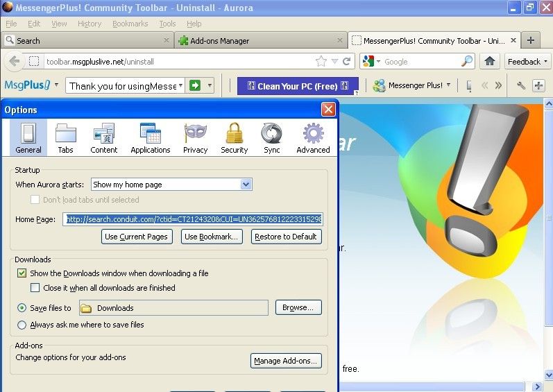Open the History menu
This screenshot has height=392, width=553.
(x=90, y=24)
